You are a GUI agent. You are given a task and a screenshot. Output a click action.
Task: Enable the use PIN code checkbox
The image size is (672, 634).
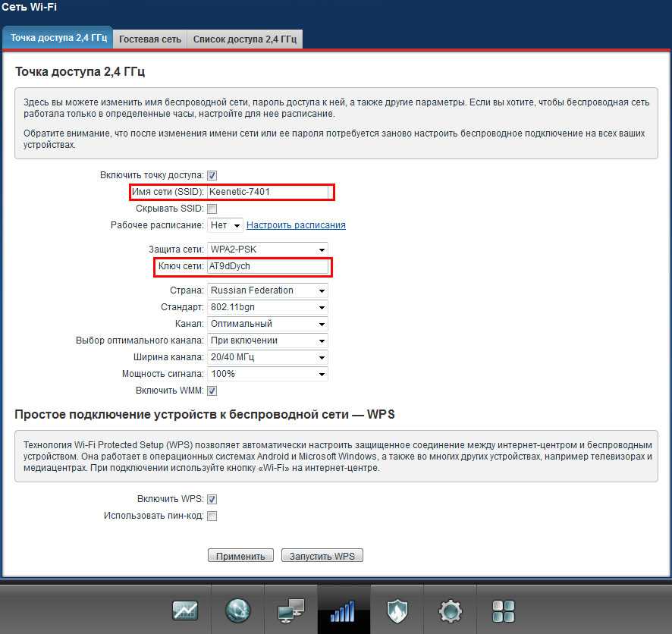[x=212, y=516]
